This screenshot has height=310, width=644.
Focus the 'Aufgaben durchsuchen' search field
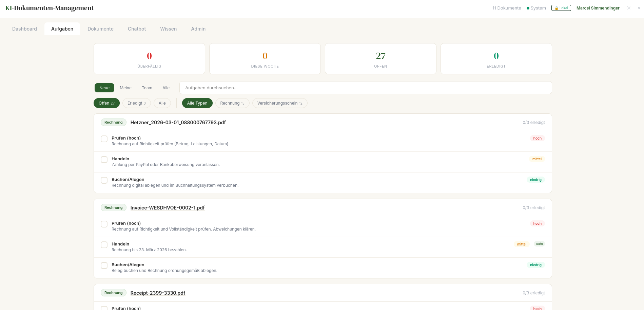tap(365, 88)
